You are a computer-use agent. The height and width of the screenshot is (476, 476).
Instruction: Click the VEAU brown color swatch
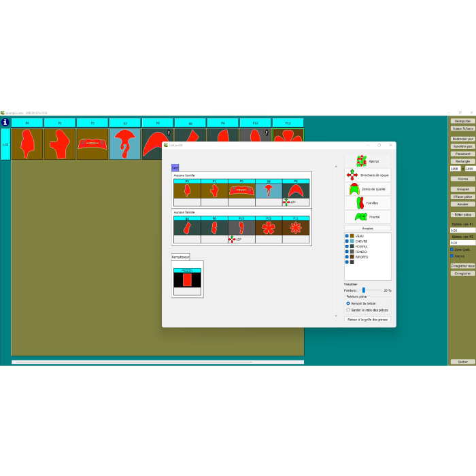[x=352, y=236]
